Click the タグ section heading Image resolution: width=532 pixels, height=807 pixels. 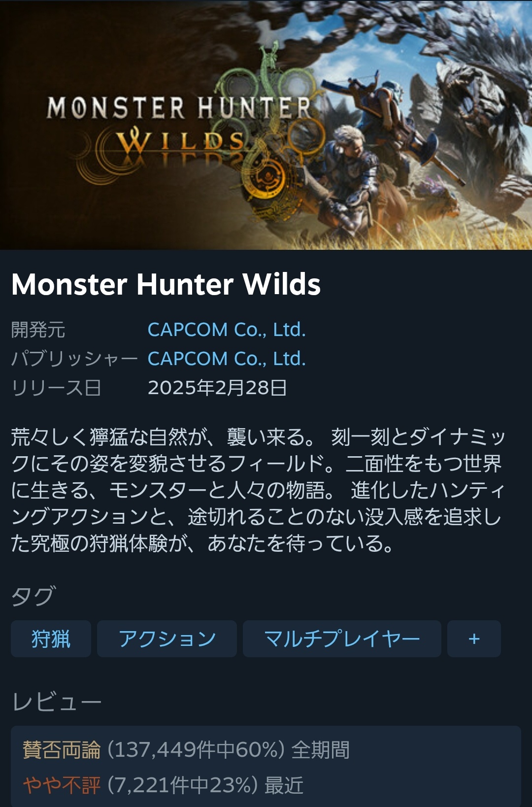coord(33,596)
